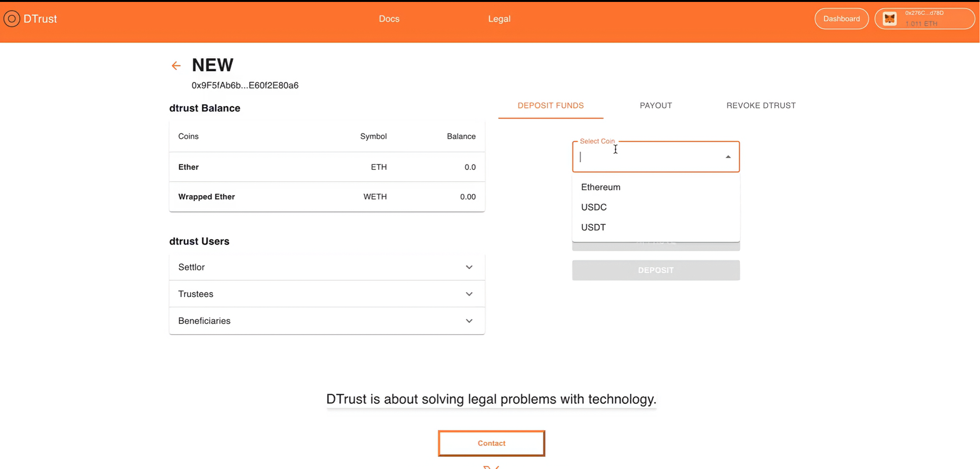Click the MetaMask fox wallet icon
980x469 pixels.
coord(890,19)
